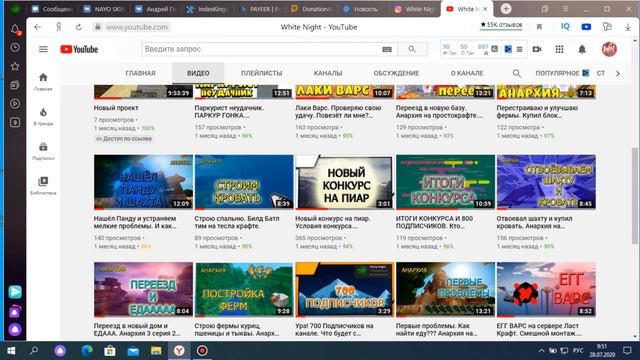Go back using the browser back arrow
Screen dimensions: 640x360
click(38, 27)
